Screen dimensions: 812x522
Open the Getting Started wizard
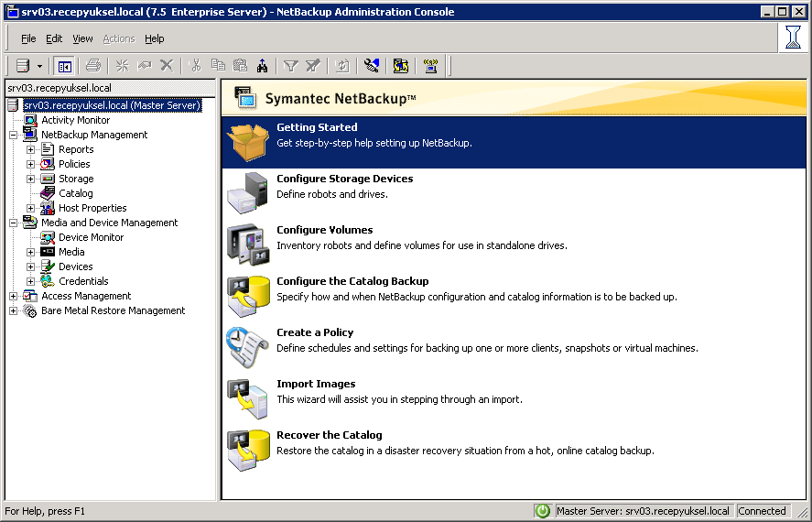(514, 143)
